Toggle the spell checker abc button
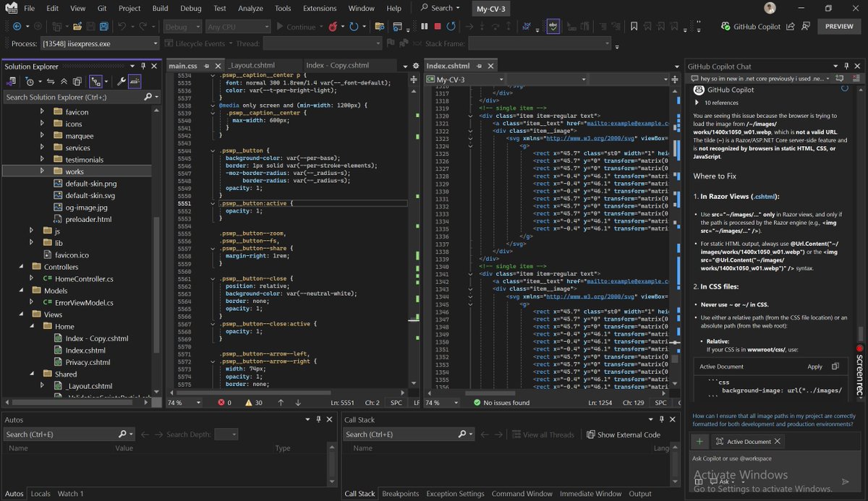Screen dimensions: 868x501 553,27
